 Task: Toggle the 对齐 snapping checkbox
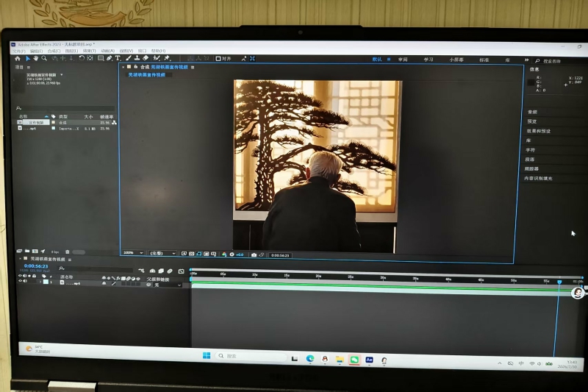[x=218, y=59]
